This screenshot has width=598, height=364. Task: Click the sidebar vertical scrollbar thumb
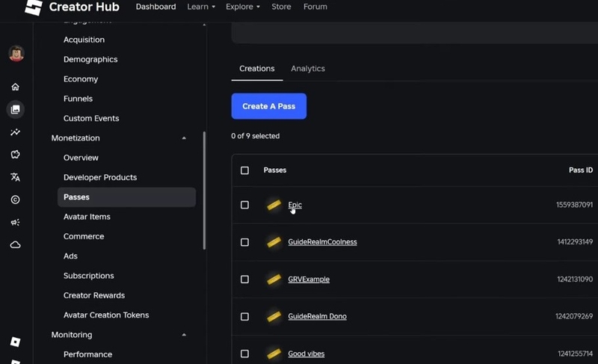(204, 191)
